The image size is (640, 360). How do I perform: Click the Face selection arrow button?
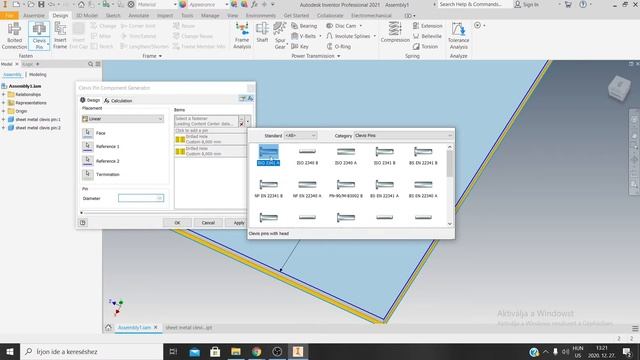[x=87, y=133]
